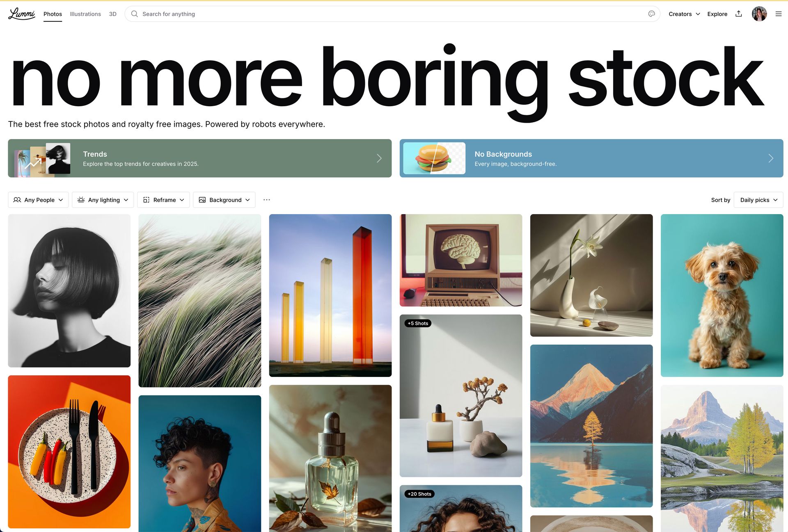Open the Explore link
The width and height of the screenshot is (788, 532).
717,14
